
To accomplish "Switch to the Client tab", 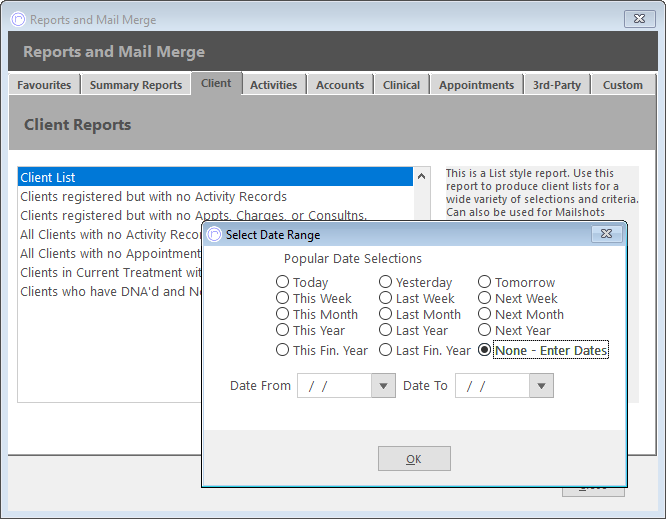I will [216, 83].
